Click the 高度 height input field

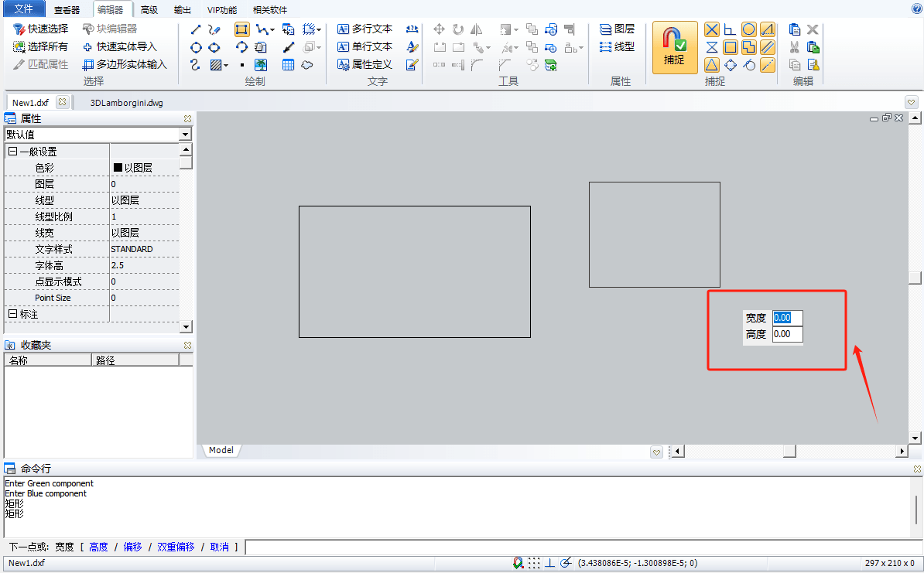(787, 334)
